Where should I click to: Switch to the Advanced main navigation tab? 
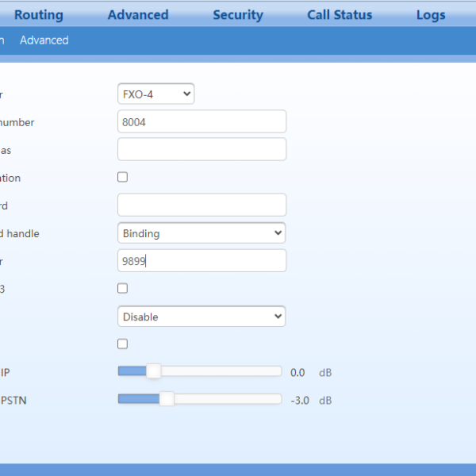click(x=138, y=15)
